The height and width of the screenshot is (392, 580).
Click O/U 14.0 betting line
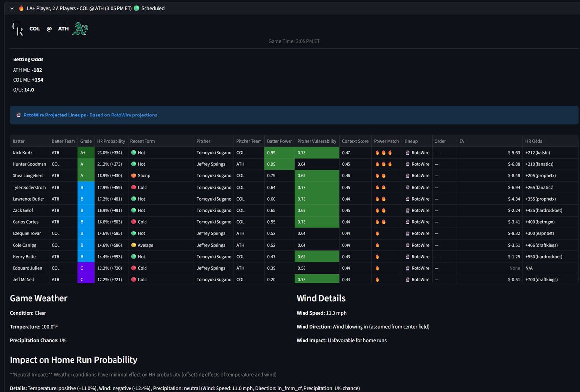click(x=23, y=90)
